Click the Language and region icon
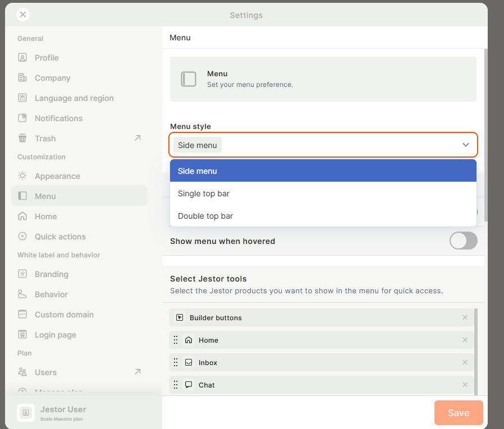This screenshot has width=504, height=429. (x=22, y=98)
